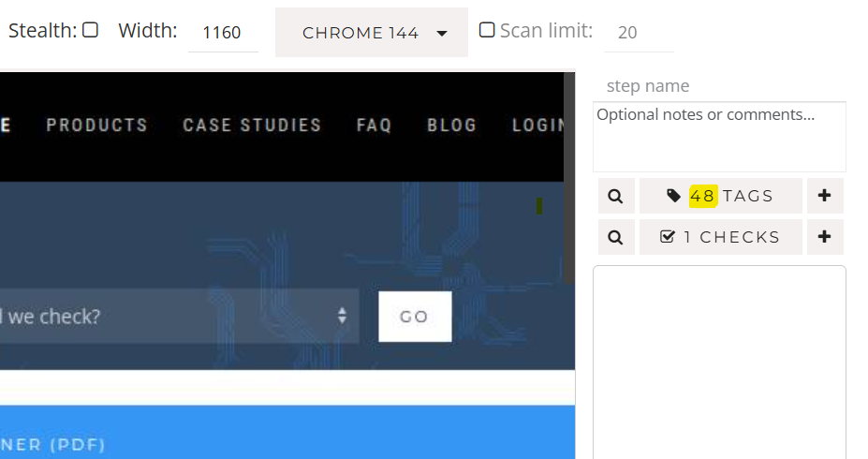Open the Chrome 144 browser dropdown
The image size is (868, 459).
[x=372, y=33]
